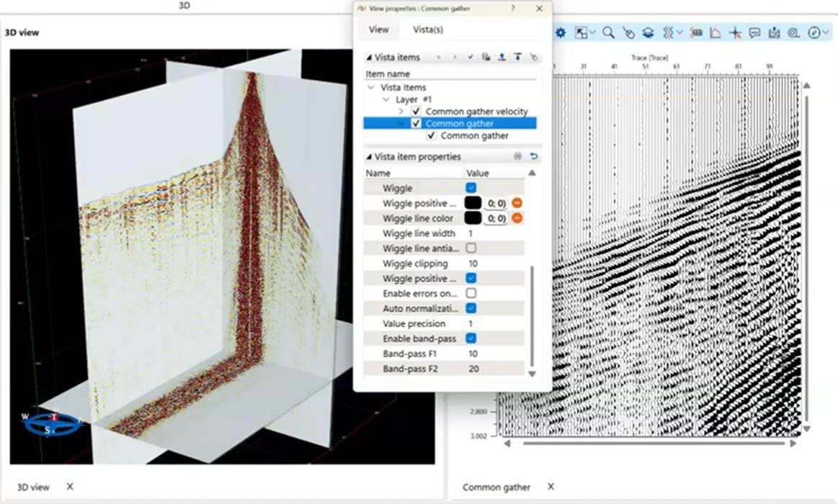838x504 pixels.
Task: Uncheck Common gather velocity item
Action: tap(416, 111)
